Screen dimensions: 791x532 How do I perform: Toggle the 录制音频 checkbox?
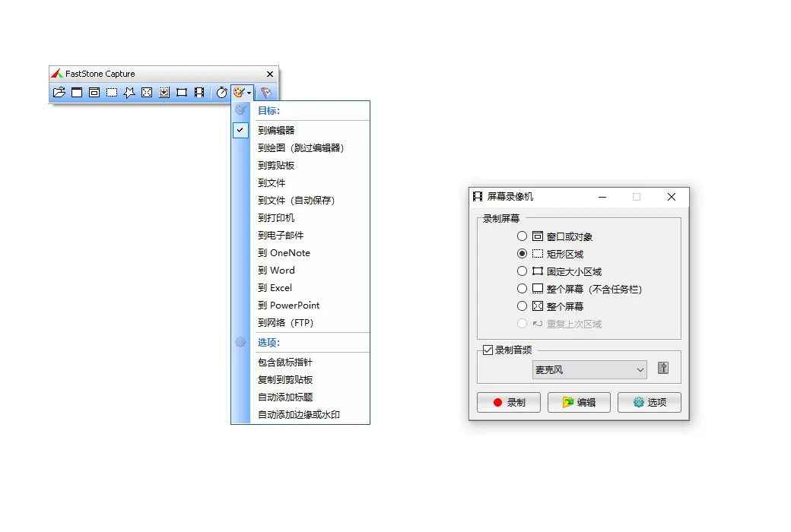point(488,350)
